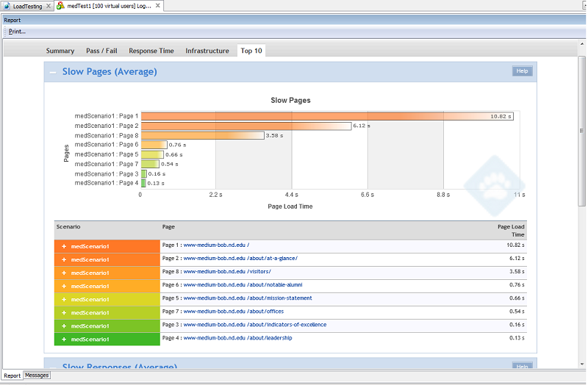Switch to the Report bottom tab

[x=12, y=375]
